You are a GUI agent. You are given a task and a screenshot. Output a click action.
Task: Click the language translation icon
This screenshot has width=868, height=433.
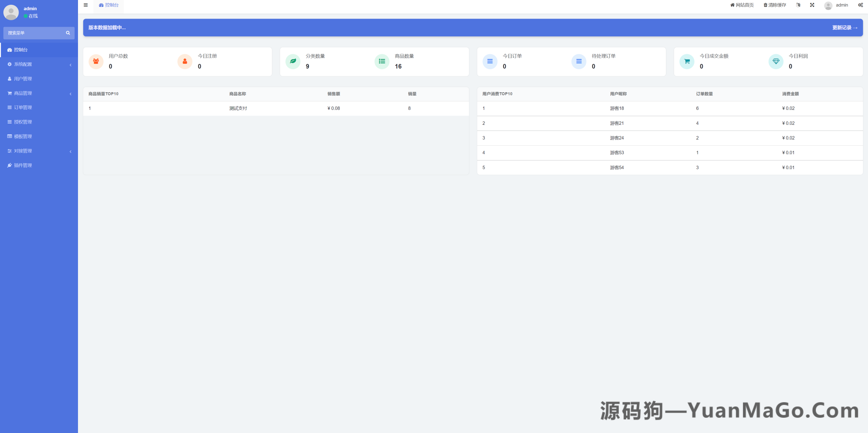pos(798,5)
